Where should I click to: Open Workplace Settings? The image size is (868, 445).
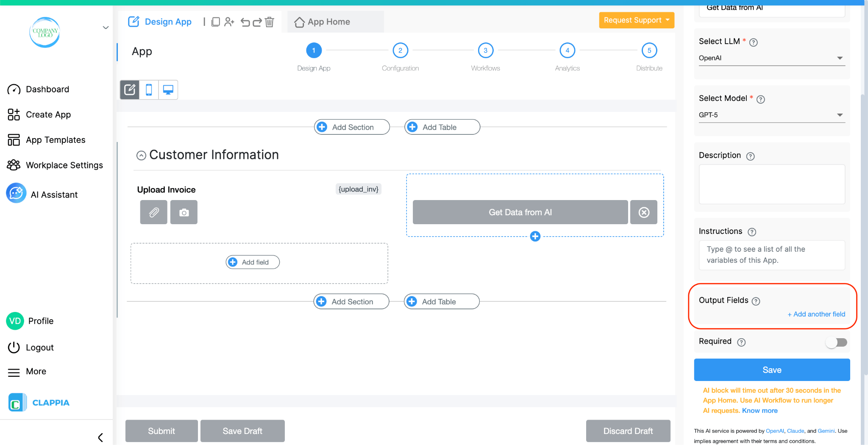point(55,165)
